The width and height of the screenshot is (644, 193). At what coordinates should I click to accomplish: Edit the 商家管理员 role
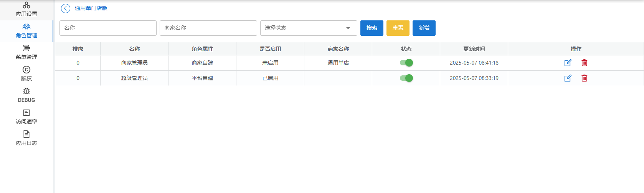tap(568, 63)
